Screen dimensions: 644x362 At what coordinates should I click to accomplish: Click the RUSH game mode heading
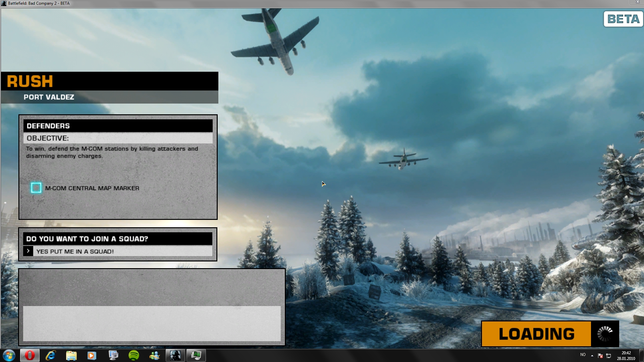click(x=30, y=81)
